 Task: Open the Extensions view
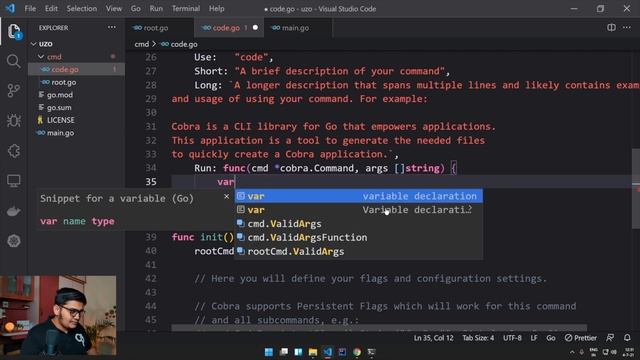[x=13, y=151]
